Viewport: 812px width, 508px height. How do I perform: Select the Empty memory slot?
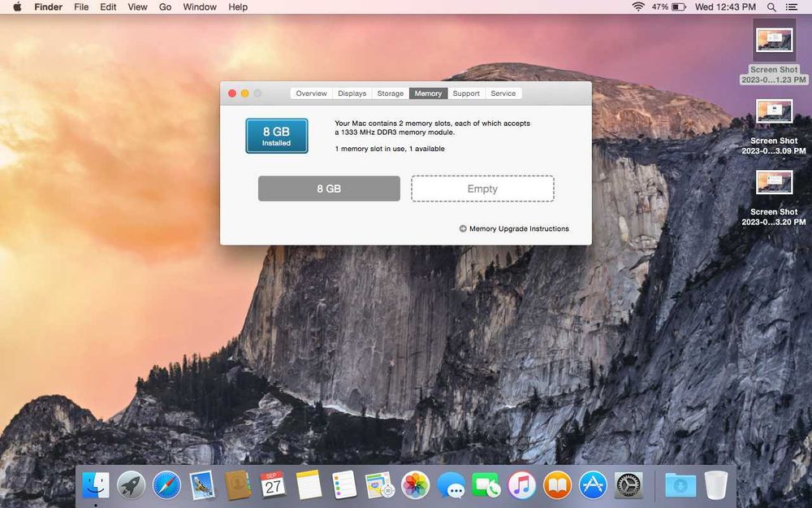482,189
